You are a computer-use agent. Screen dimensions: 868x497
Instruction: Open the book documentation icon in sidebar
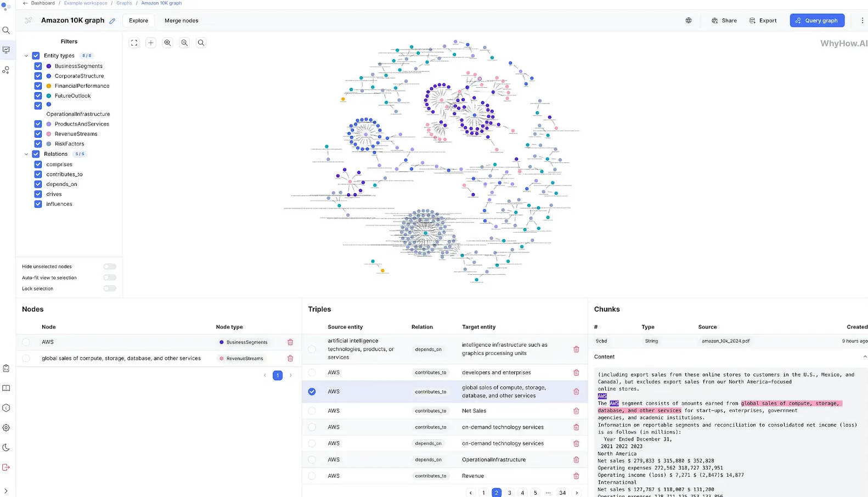pyautogui.click(x=6, y=388)
